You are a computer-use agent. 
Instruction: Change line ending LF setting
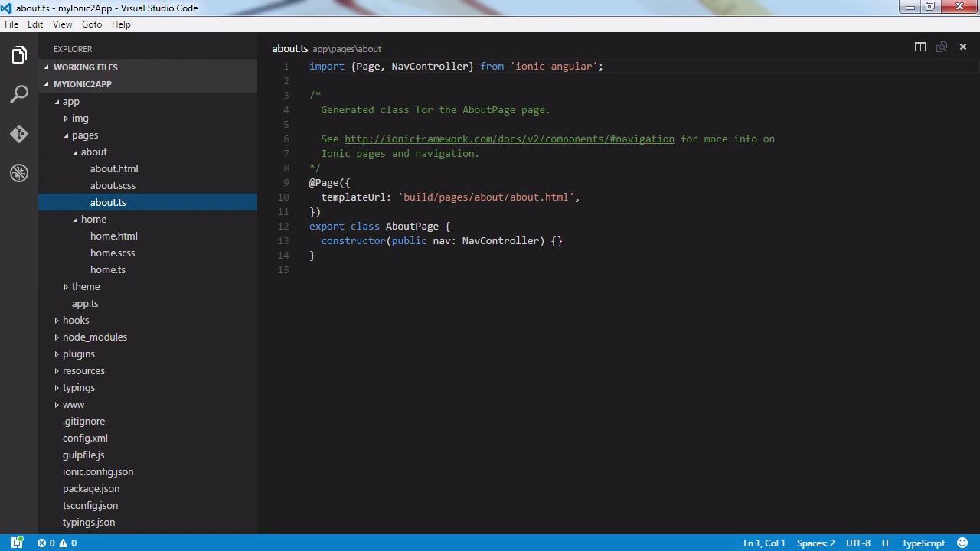pos(886,543)
